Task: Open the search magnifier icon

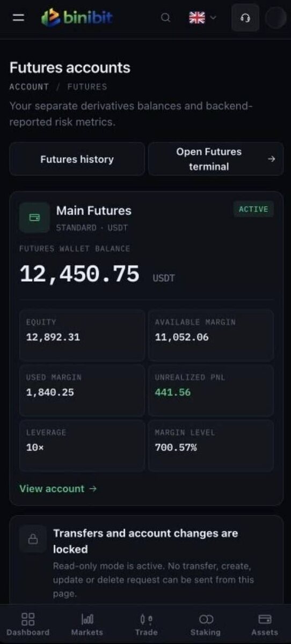Action: coord(166,18)
